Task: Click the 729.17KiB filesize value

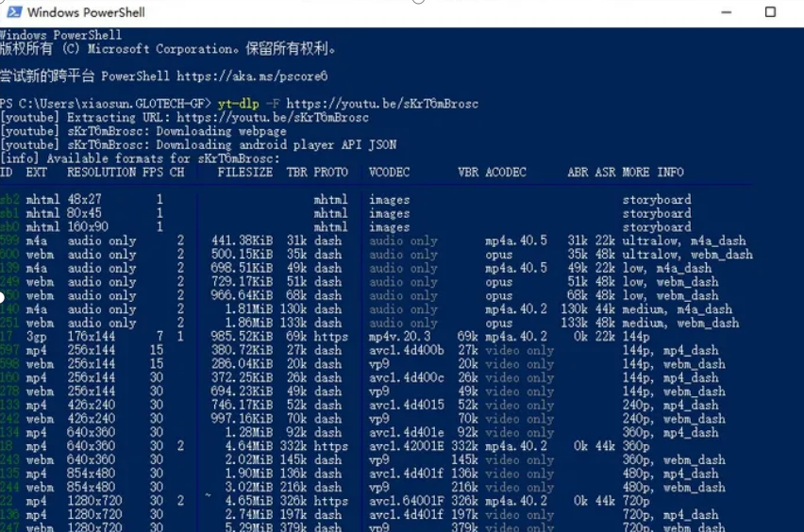Action: pyautogui.click(x=242, y=282)
